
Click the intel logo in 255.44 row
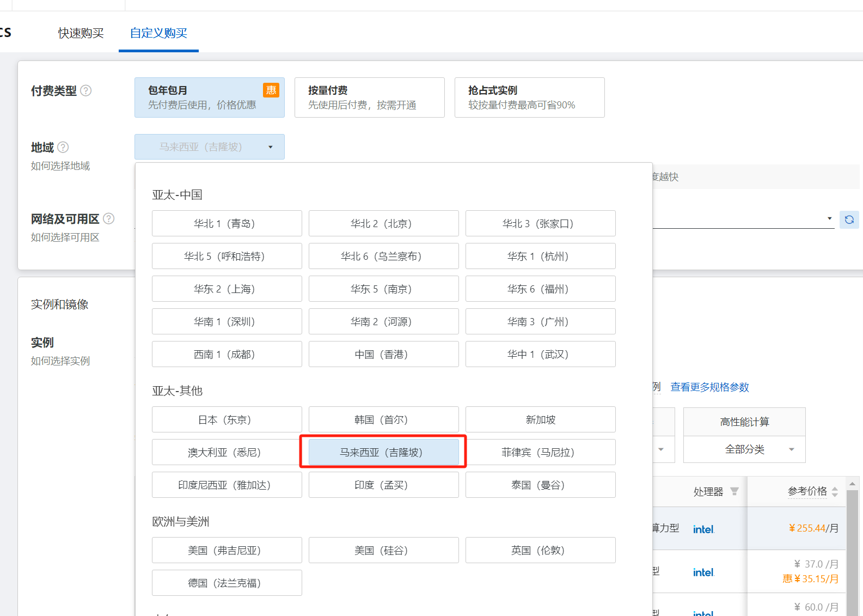pyautogui.click(x=703, y=529)
